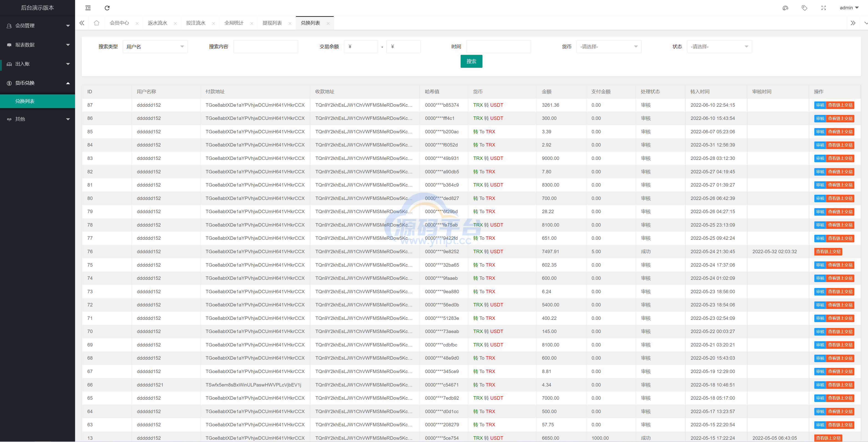Close the 返水流水 tab
868x442 pixels.
coord(175,23)
